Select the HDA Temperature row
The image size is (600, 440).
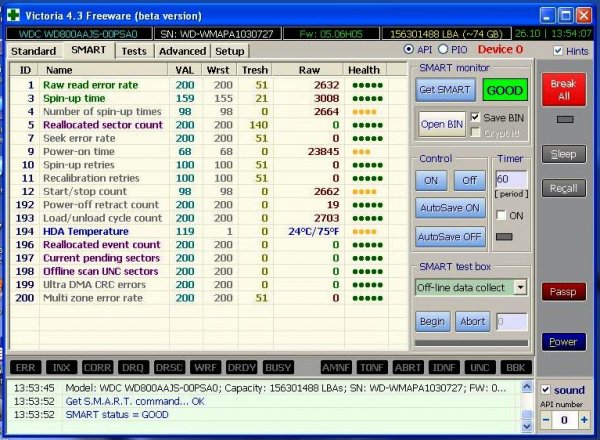coord(209,231)
